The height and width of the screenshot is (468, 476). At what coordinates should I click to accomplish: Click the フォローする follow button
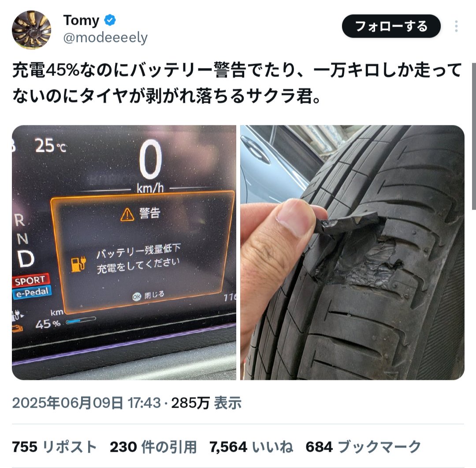coord(391,26)
